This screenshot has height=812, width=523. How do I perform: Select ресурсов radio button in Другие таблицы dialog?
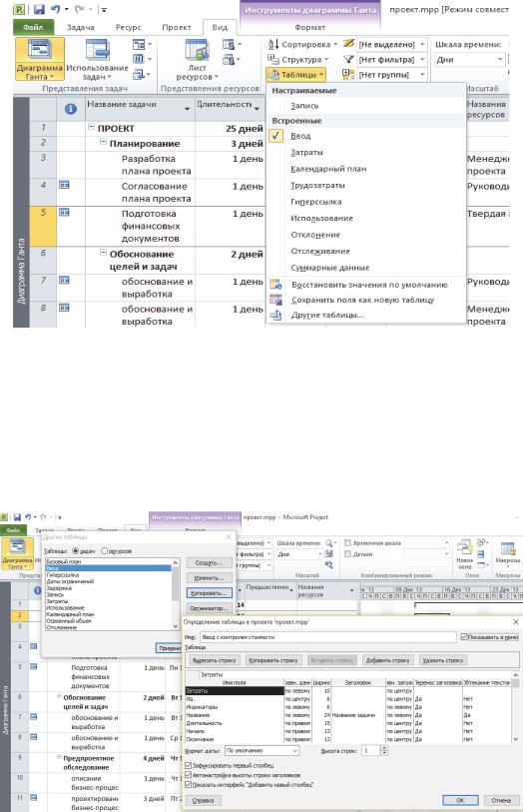(x=105, y=551)
